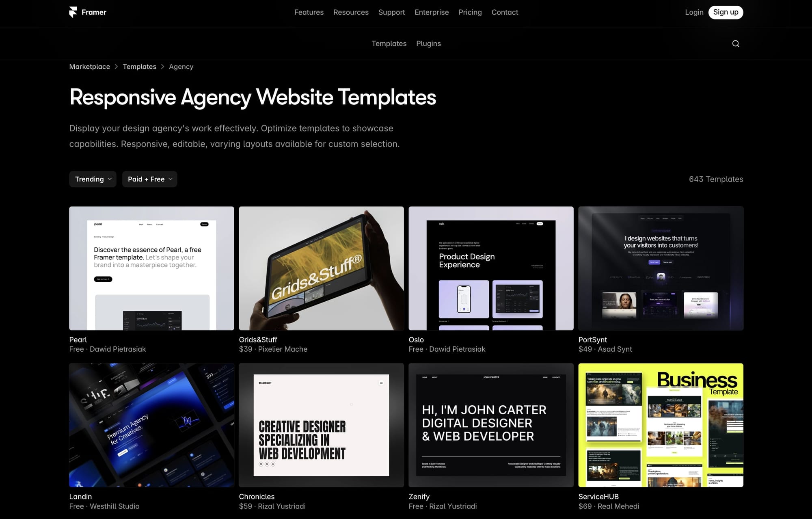
Task: Open the Resources menu item
Action: [350, 12]
